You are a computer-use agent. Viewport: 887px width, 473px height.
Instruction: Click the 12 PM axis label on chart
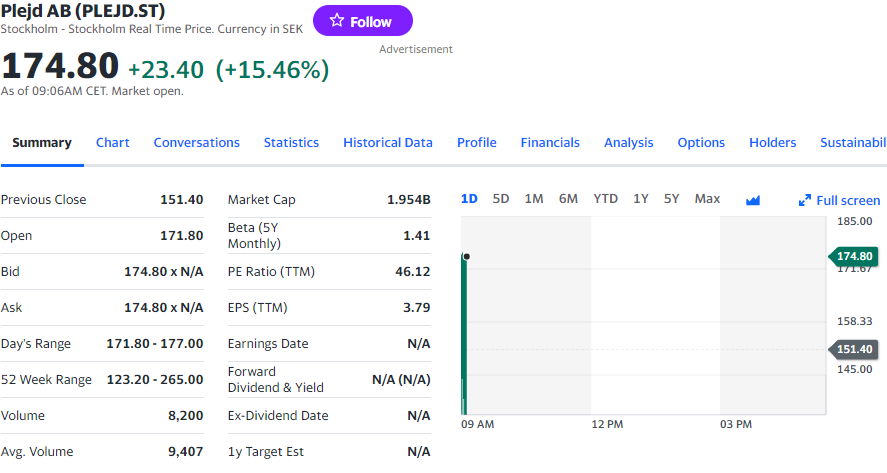607,424
